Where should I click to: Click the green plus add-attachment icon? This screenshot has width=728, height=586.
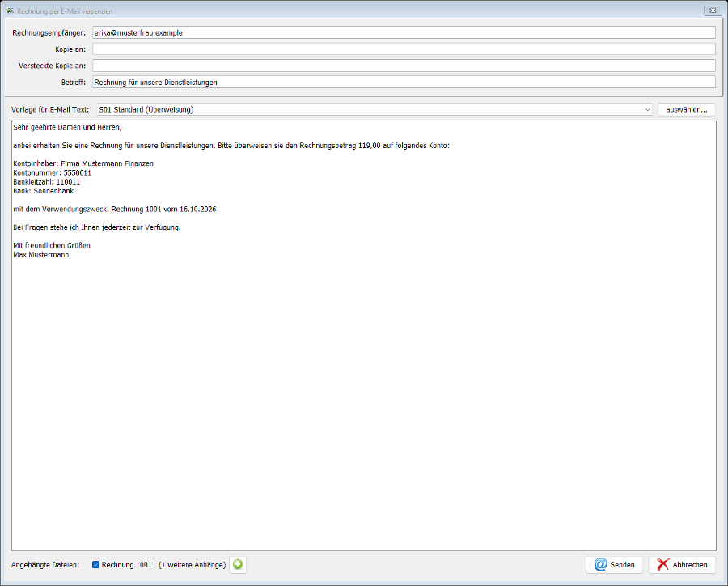(238, 565)
